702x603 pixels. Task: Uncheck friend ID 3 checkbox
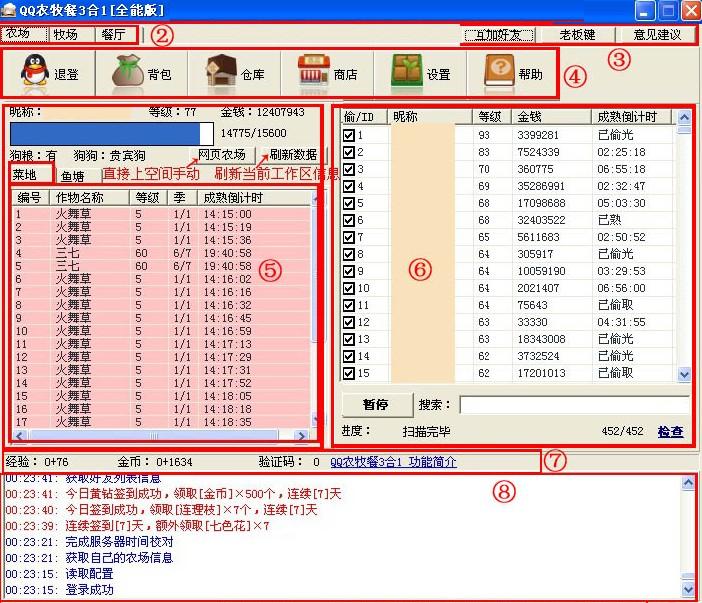pos(348,169)
